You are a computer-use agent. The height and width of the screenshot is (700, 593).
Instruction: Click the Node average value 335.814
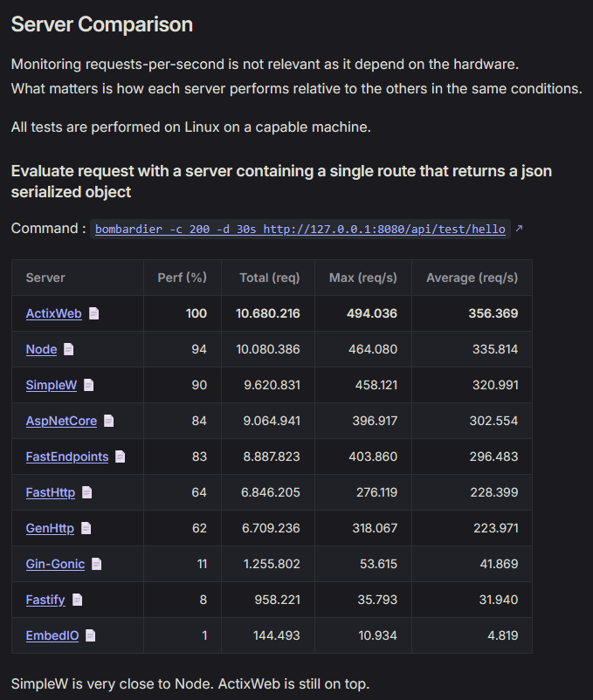495,349
